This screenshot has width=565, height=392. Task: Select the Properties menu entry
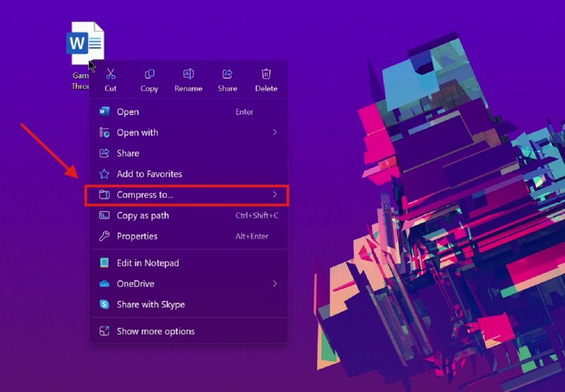click(x=137, y=236)
